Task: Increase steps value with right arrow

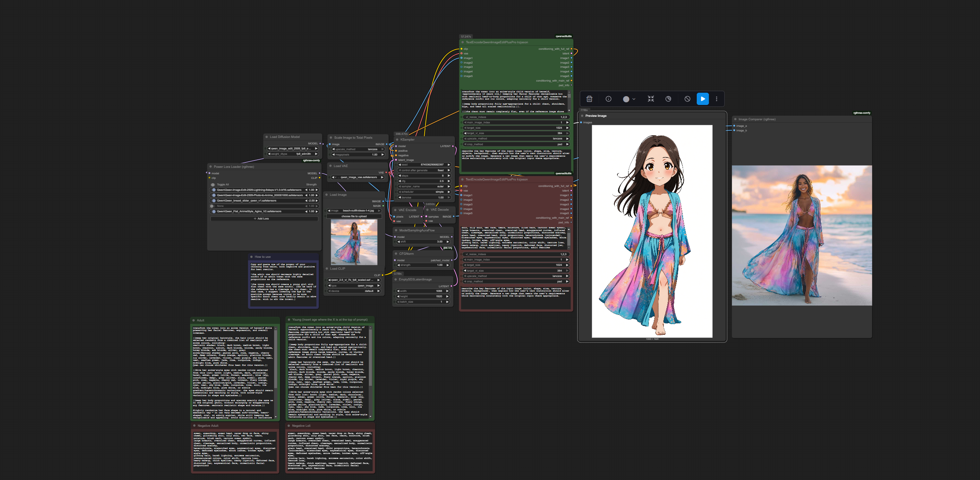Action: (x=448, y=176)
